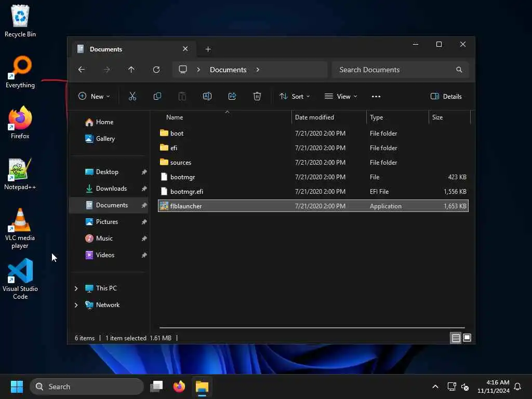Switch to details list view icon

(x=456, y=338)
